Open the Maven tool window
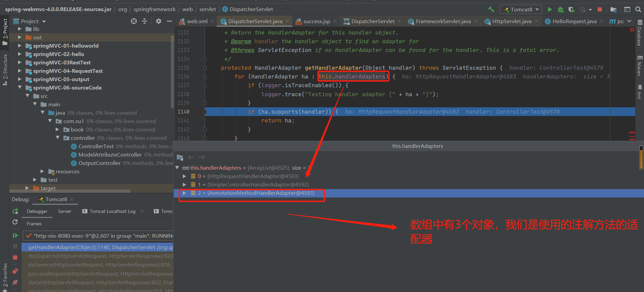 coord(640,65)
